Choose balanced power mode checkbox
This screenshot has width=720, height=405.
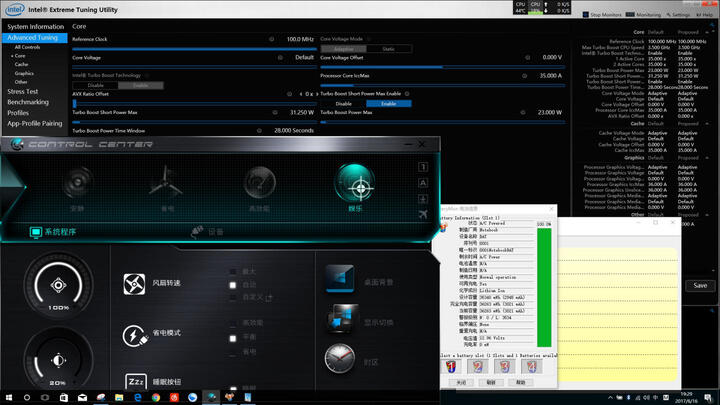[x=233, y=338]
